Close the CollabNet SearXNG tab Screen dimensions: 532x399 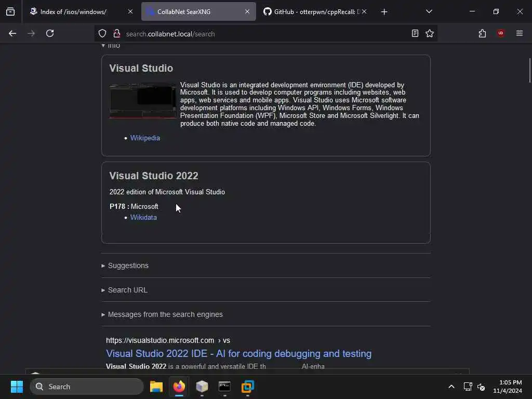pos(247,11)
